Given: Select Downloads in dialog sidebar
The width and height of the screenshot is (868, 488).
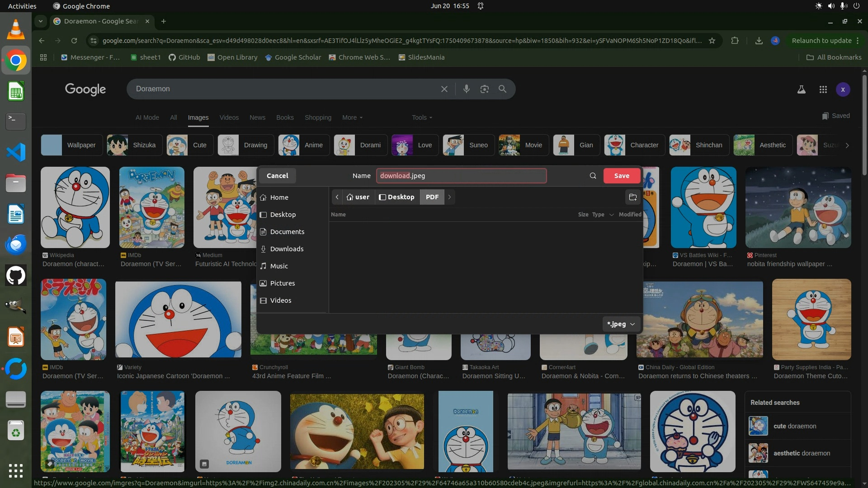Looking at the screenshot, I should [287, 249].
